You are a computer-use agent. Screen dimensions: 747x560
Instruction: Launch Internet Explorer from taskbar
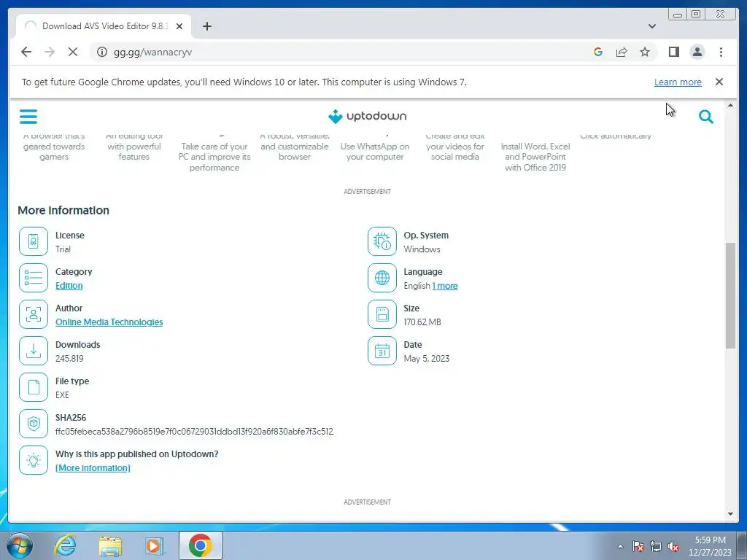tap(65, 545)
